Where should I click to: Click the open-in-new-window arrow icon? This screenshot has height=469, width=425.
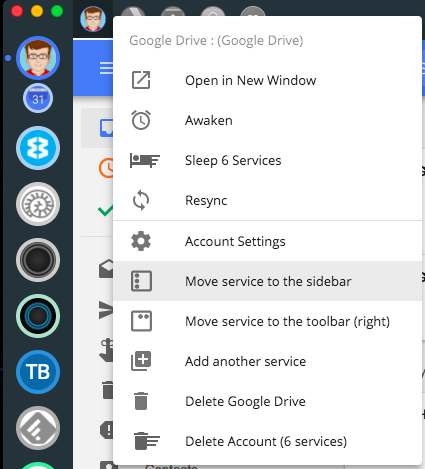(x=141, y=80)
